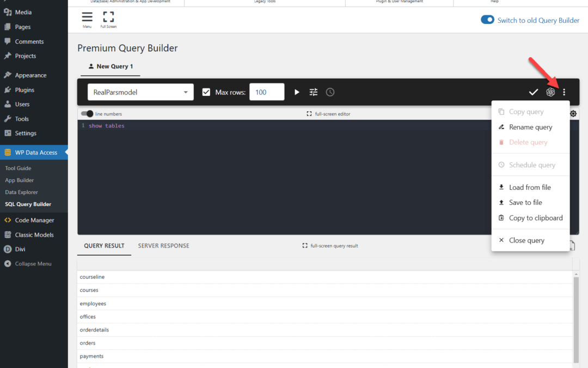This screenshot has height=368, width=588.
Task: Choose Delete query from the menu
Action: click(531, 142)
